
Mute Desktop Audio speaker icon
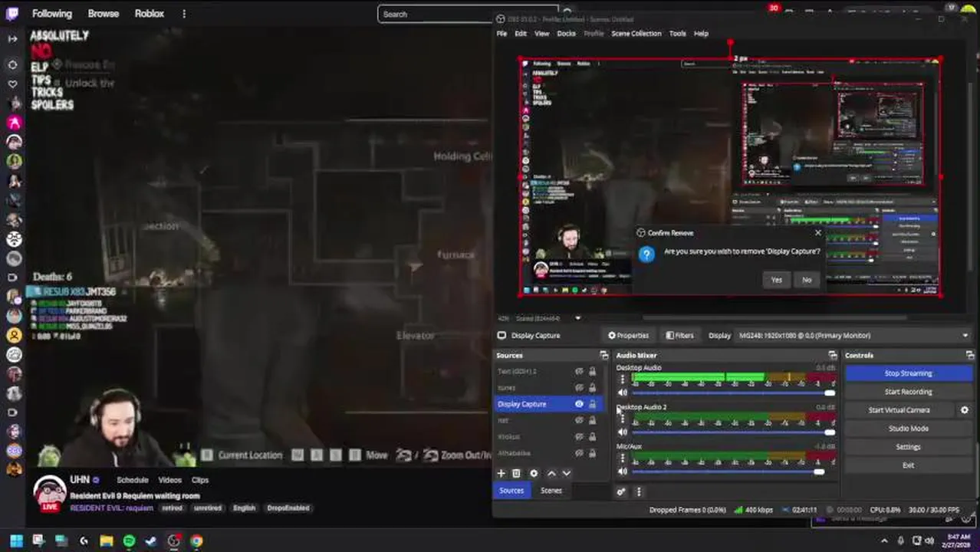tap(623, 393)
